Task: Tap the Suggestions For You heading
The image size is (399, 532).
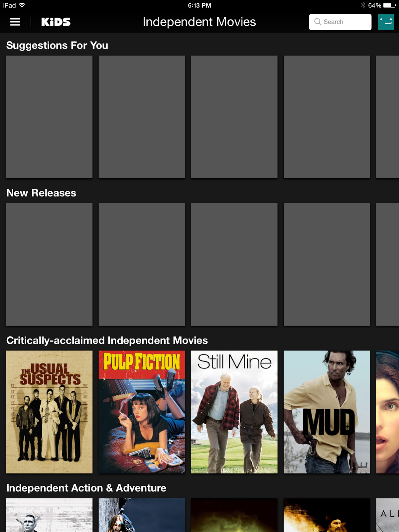Action: click(x=57, y=45)
